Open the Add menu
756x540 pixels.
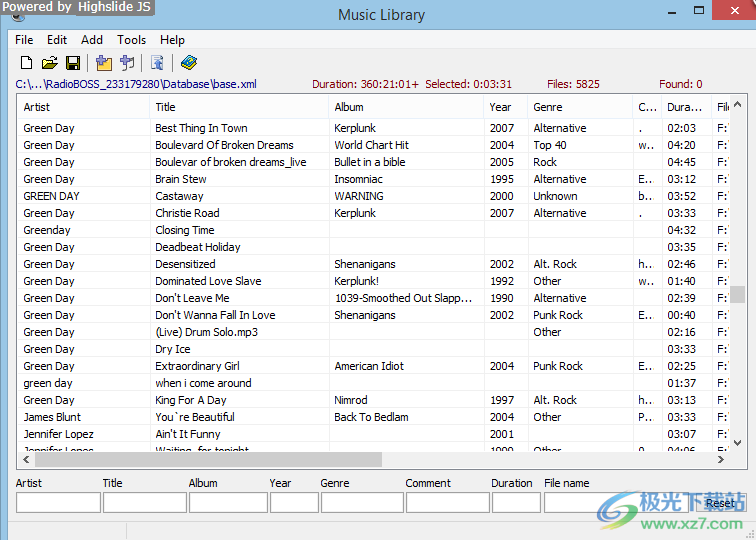pyautogui.click(x=92, y=40)
